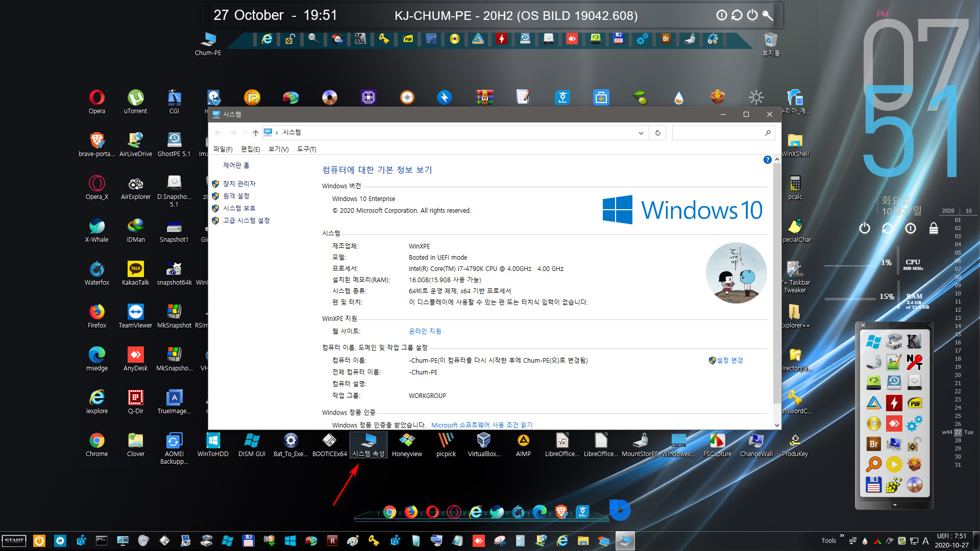Open the Chum-PE computer icon
Image resolution: width=980 pixels, height=551 pixels.
click(208, 44)
